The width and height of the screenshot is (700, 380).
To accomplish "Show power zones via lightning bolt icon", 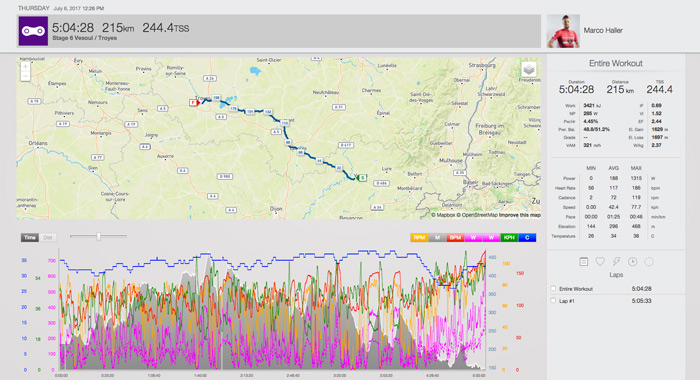I will [x=617, y=262].
